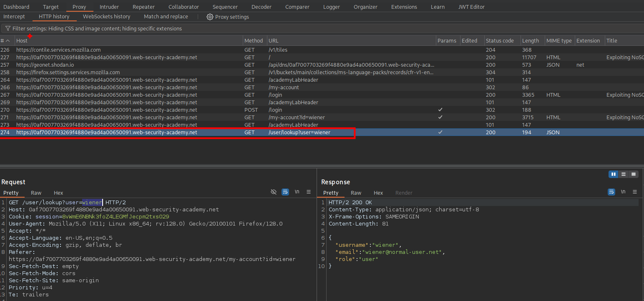Switch Response view to Hex tab
Viewport: 644px width, 301px height.
click(378, 193)
